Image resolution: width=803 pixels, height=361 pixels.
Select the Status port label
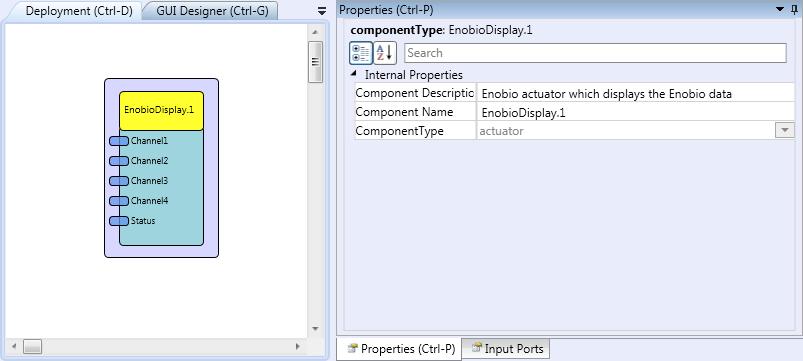[143, 221]
